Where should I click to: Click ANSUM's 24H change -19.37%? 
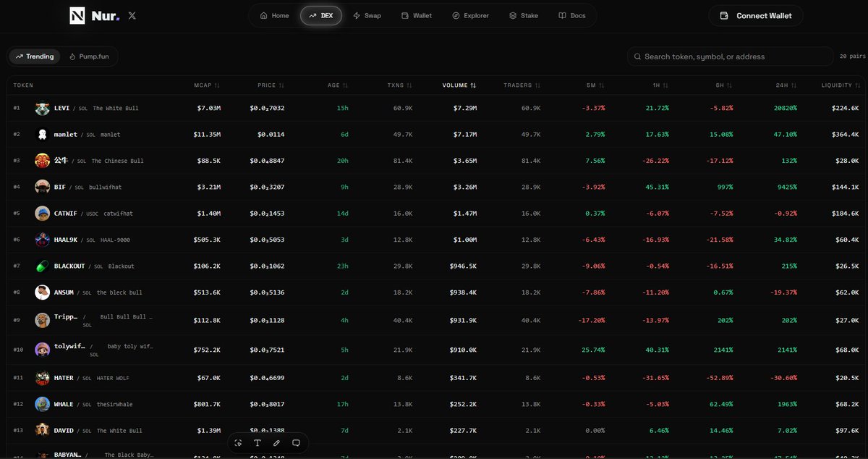(783, 292)
